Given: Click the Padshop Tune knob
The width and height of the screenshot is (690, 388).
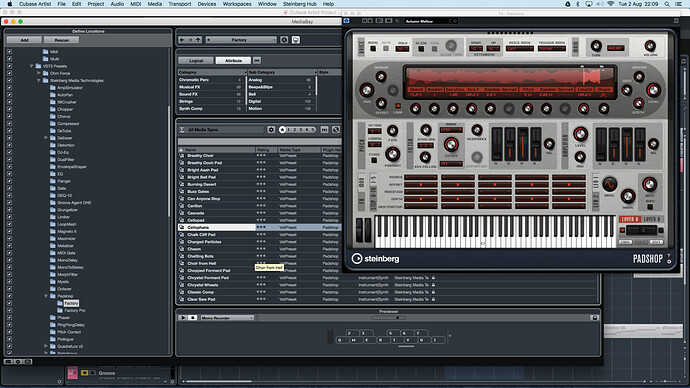Looking at the screenshot, I should click(596, 46).
